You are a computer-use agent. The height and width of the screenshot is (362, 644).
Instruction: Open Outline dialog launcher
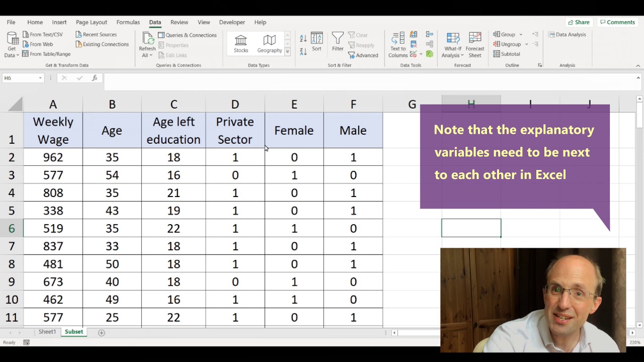click(x=540, y=65)
